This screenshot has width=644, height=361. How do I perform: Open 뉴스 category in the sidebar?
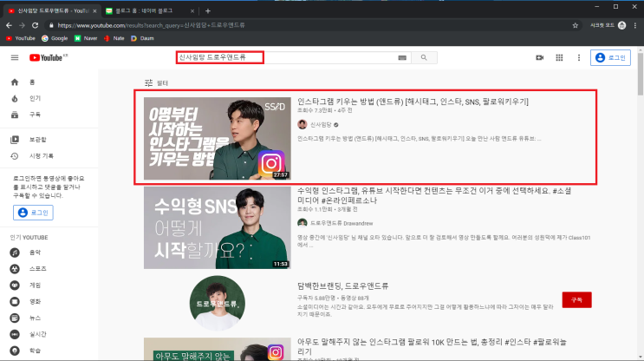(x=49, y=318)
